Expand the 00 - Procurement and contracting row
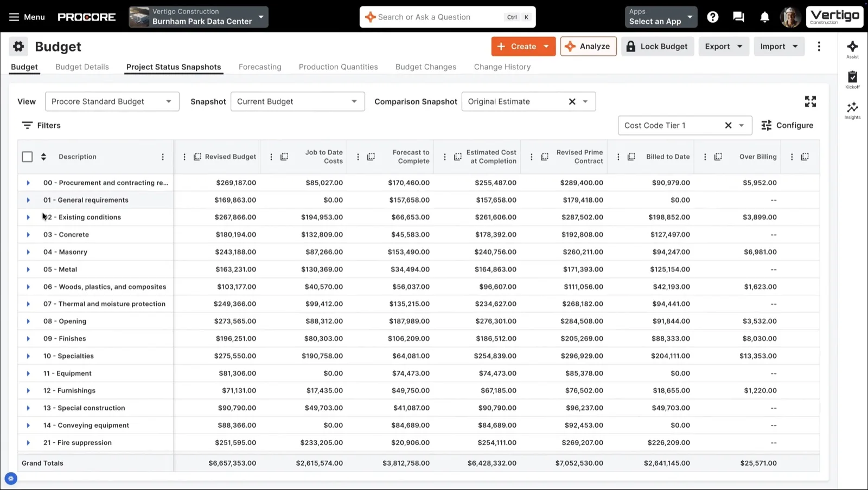Screen dimensions: 868x490 [28, 183]
